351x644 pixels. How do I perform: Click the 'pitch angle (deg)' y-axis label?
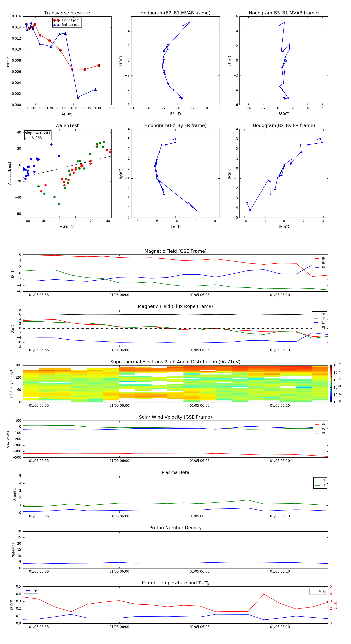[11, 384]
